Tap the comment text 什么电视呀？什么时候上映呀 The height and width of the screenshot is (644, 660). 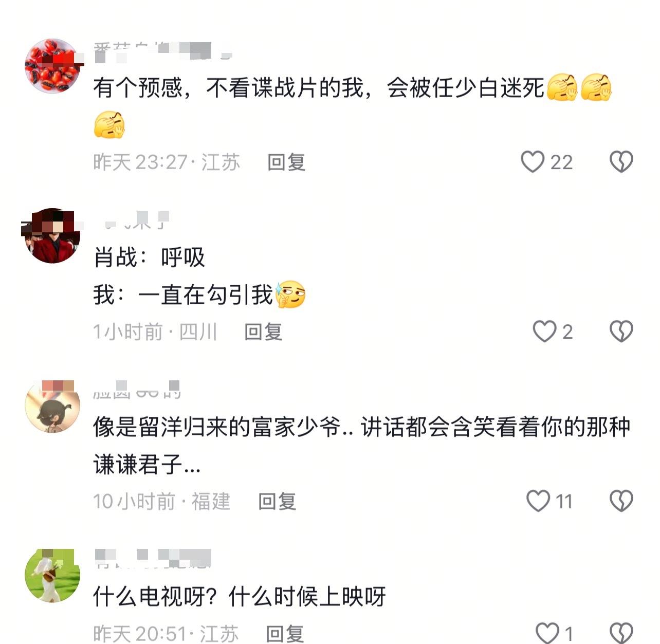(x=239, y=597)
